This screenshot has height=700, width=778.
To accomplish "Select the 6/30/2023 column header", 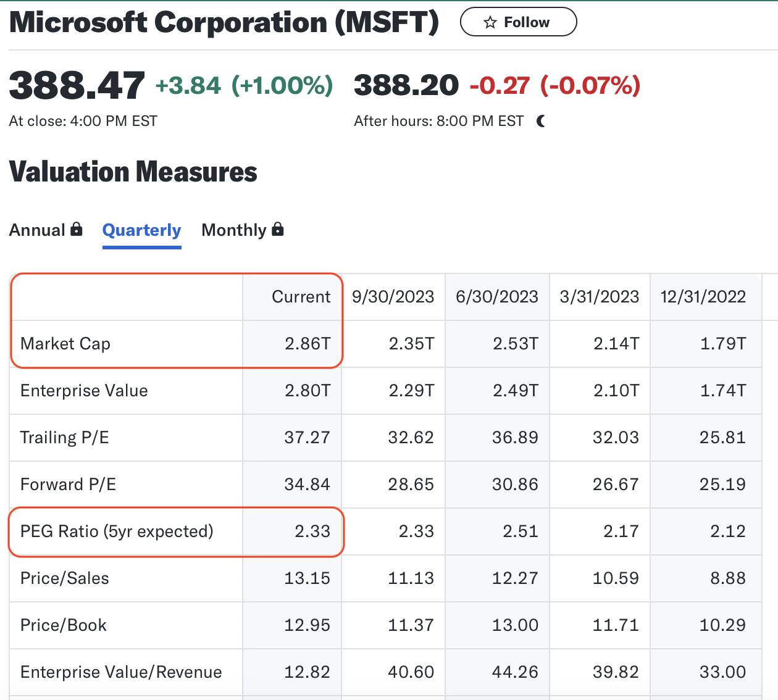I will (497, 297).
